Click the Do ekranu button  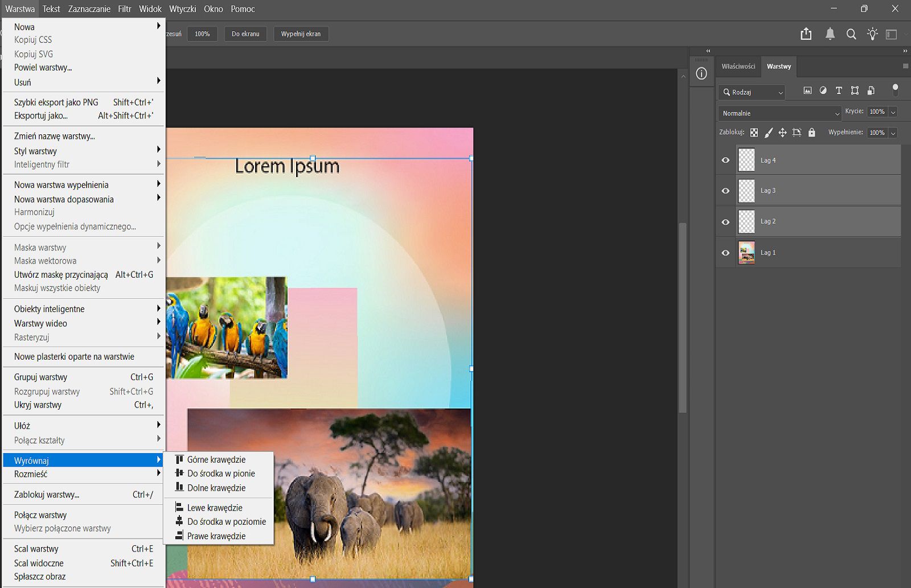click(245, 34)
